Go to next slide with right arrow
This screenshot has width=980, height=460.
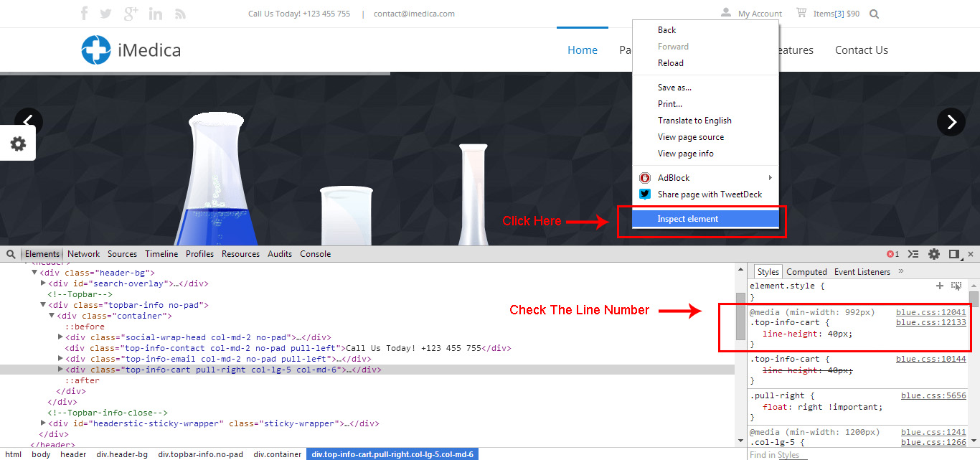951,122
